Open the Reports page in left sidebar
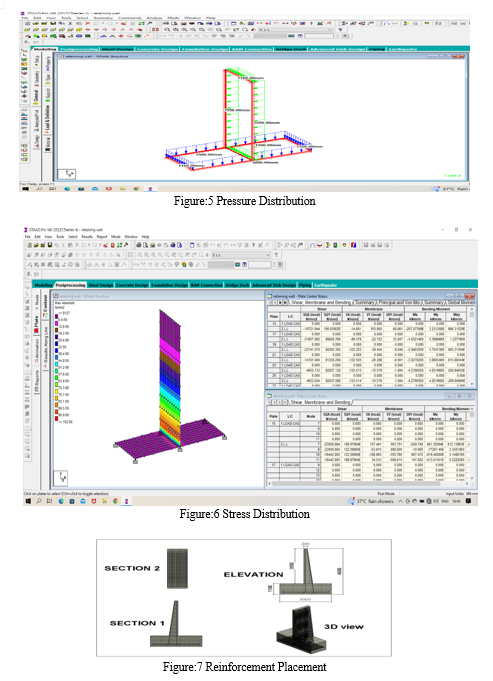The width and height of the screenshot is (493, 681). (x=37, y=381)
